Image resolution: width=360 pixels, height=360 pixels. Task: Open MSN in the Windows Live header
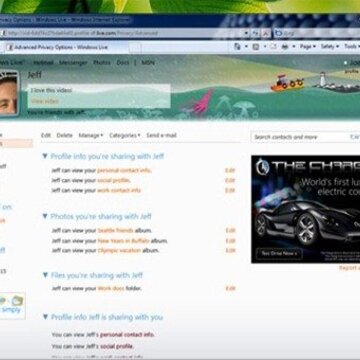coord(148,62)
